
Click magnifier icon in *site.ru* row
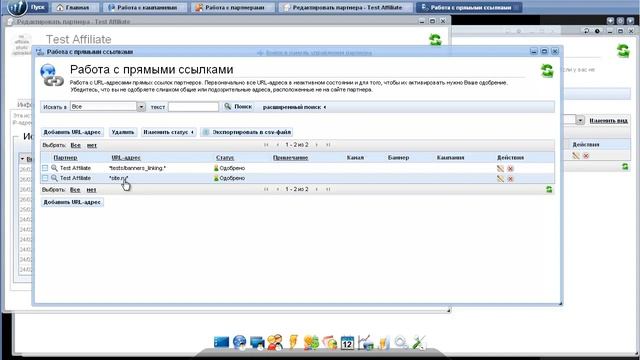54,178
